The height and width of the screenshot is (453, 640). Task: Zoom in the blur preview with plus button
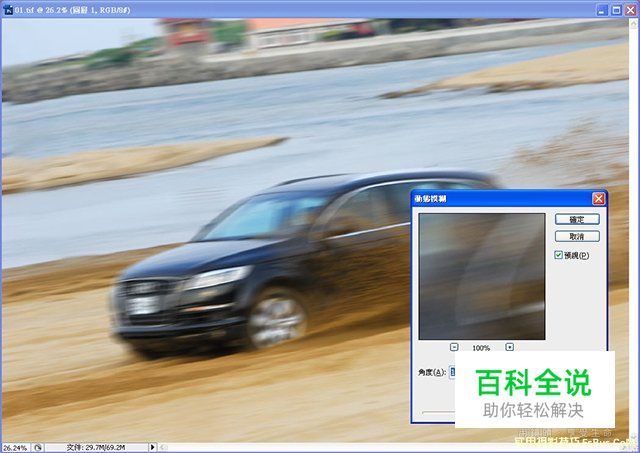tap(509, 347)
